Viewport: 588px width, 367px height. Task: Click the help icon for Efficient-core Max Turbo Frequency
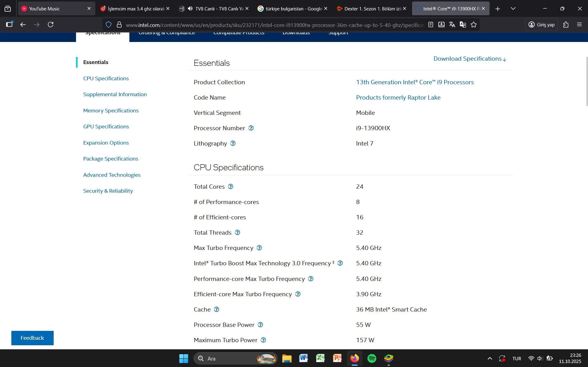point(298,294)
